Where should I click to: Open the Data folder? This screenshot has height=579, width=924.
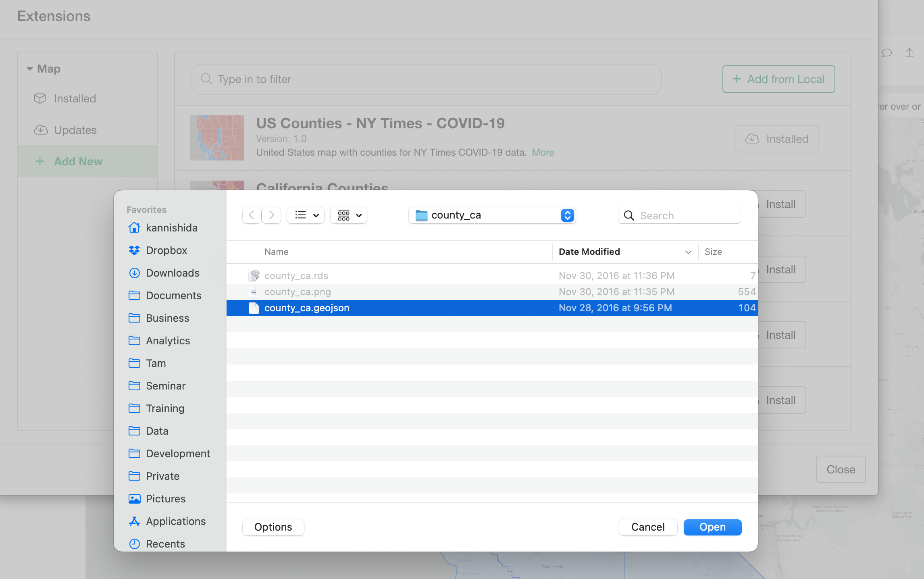(148, 431)
